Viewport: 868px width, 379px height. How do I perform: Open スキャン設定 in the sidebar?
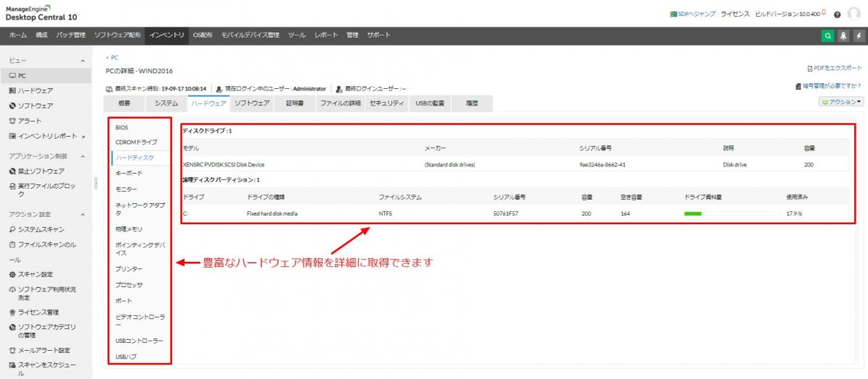[x=35, y=274]
